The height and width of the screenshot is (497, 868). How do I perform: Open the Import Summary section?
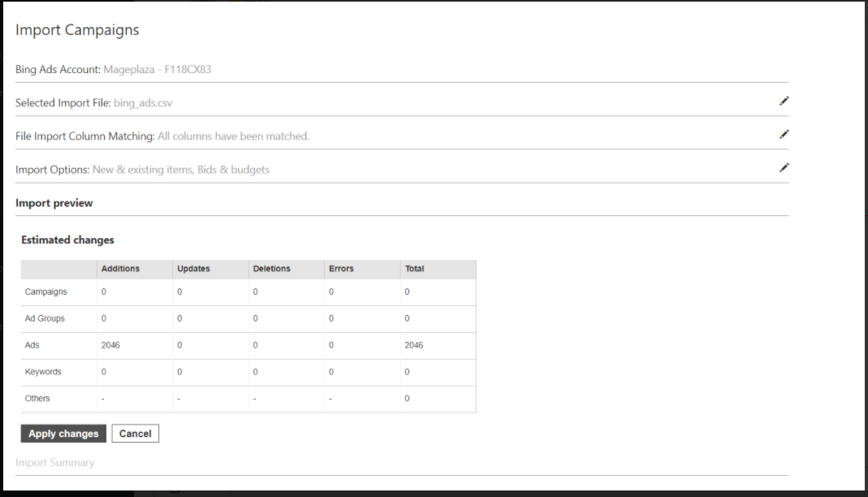point(54,462)
